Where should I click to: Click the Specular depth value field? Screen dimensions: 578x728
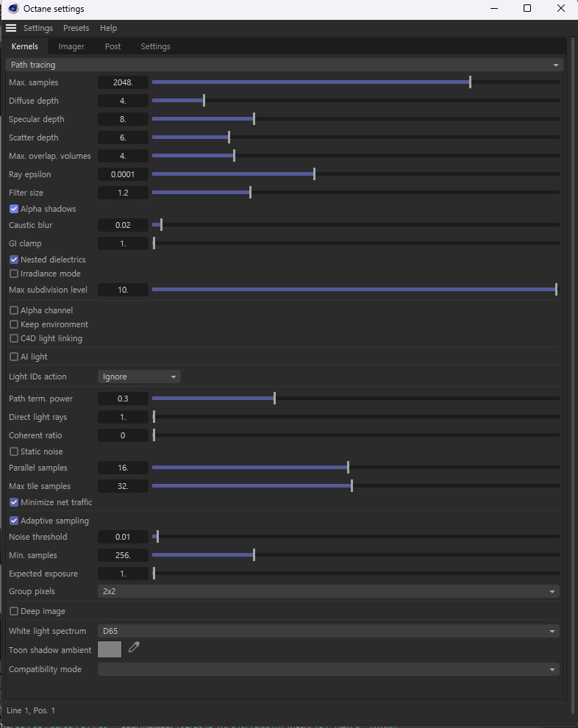click(123, 119)
